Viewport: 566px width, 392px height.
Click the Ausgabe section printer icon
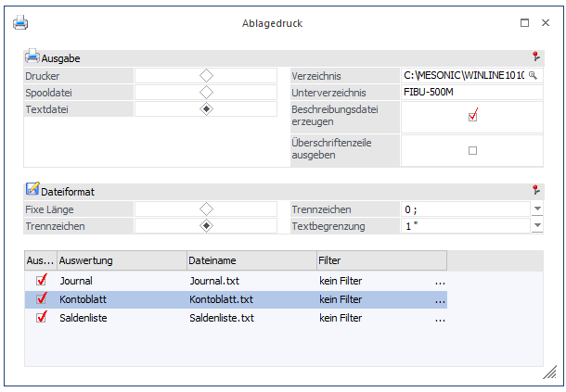[32, 57]
